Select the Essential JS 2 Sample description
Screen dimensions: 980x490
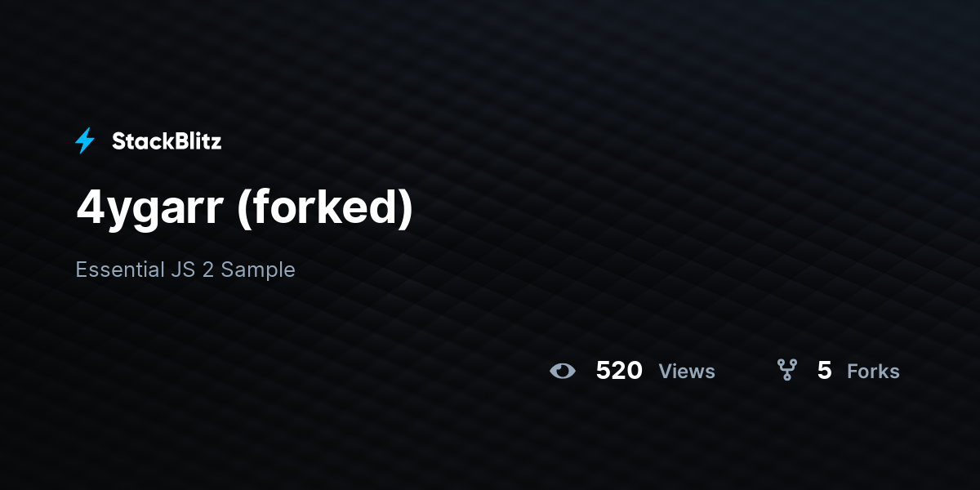click(185, 269)
